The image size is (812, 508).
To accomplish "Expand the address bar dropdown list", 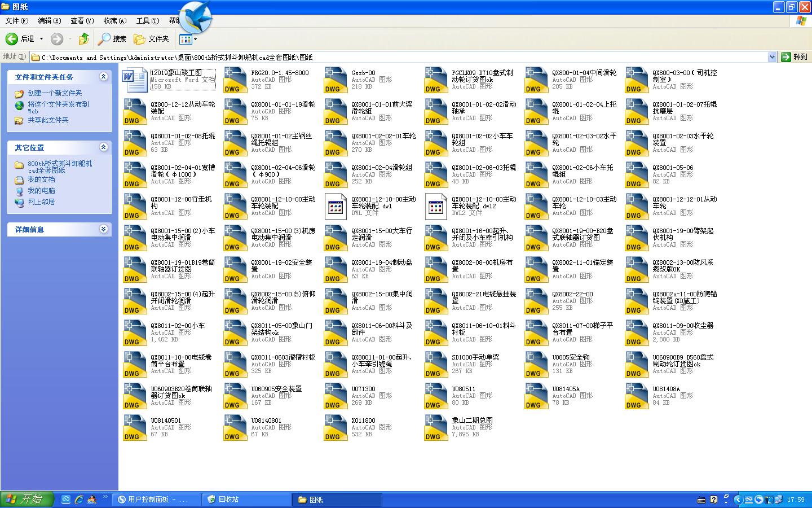I will [x=772, y=57].
